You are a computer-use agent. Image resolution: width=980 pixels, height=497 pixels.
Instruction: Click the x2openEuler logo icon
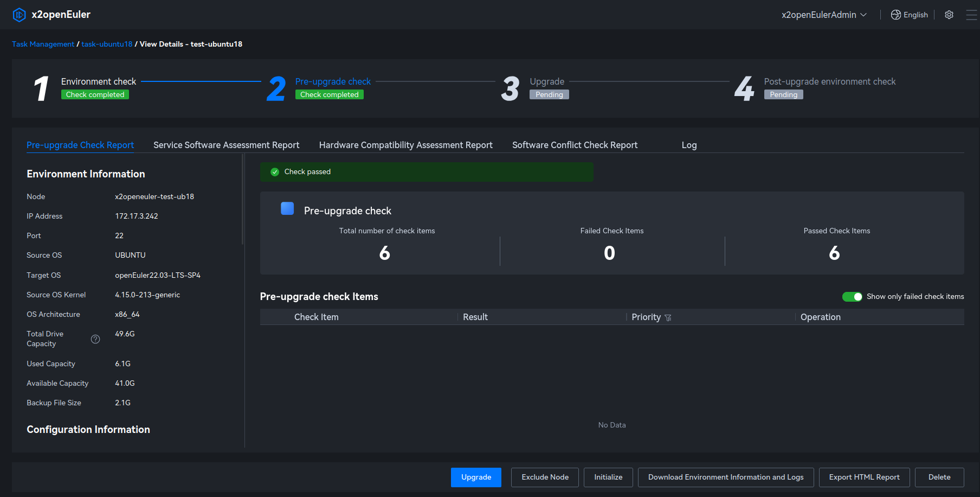pos(19,15)
